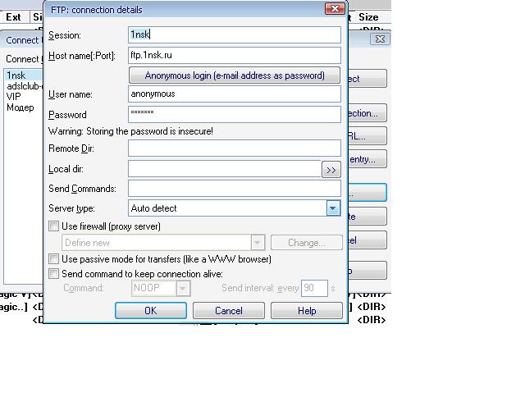Image resolution: width=525 pixels, height=420 pixels.
Task: Enable Send command to keep connection alive
Action: pos(54,274)
